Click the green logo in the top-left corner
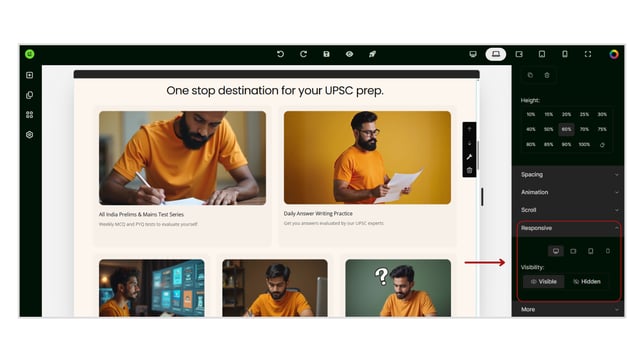644x362 pixels. [x=30, y=54]
